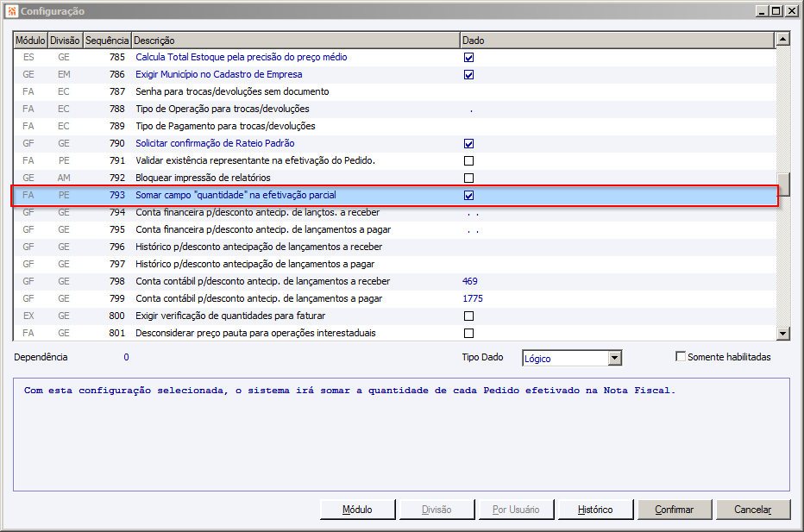Click Solicitar confirmação de Rateio Padrão text
Screen dimensions: 804x532
215,143
